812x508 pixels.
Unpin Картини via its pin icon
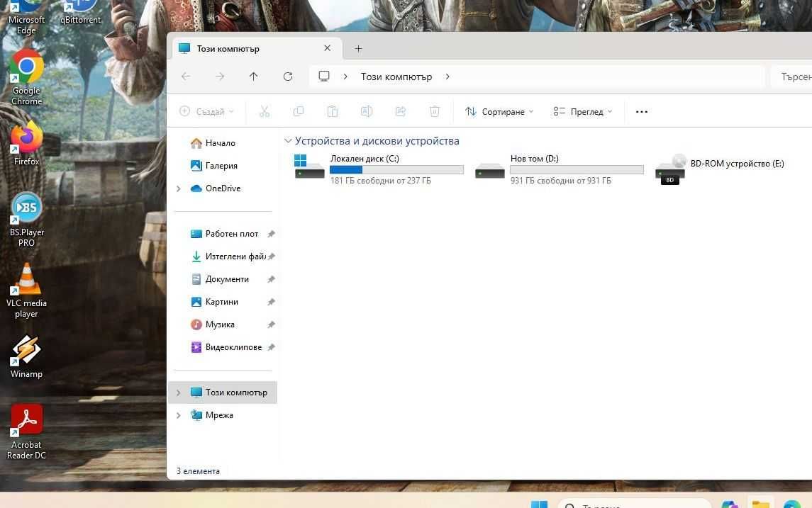click(271, 302)
